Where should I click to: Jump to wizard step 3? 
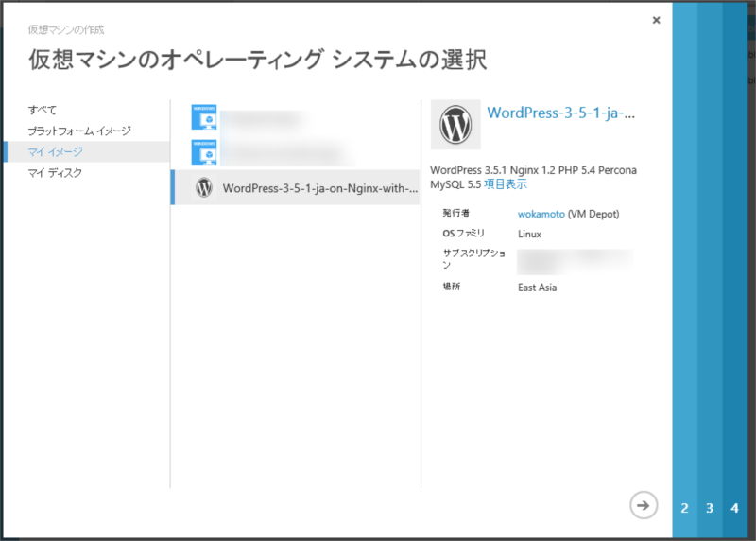click(710, 508)
